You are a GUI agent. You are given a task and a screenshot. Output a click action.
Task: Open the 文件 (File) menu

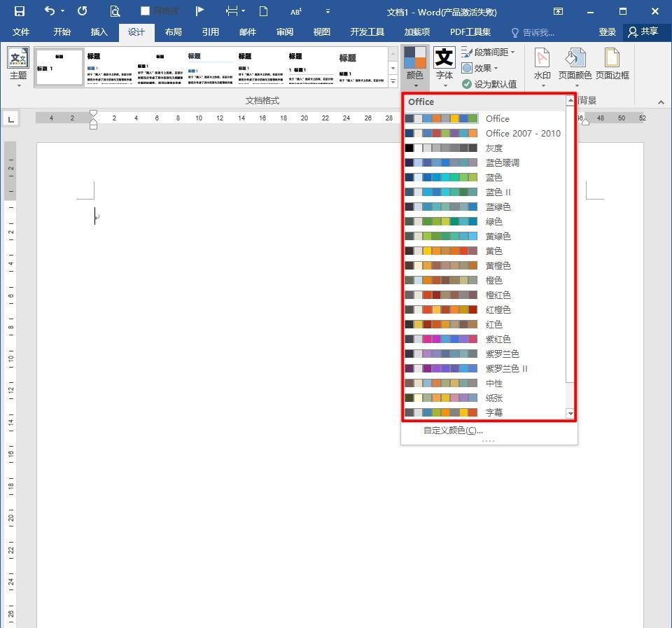(21, 32)
